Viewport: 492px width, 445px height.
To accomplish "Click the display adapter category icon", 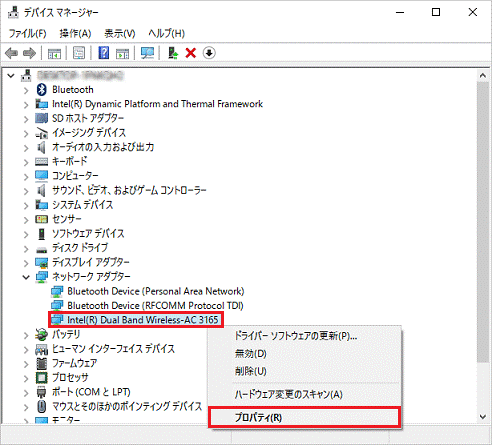I will click(x=41, y=262).
